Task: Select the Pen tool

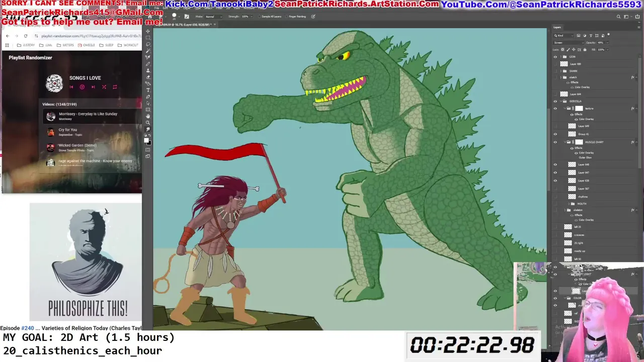Action: (148, 97)
